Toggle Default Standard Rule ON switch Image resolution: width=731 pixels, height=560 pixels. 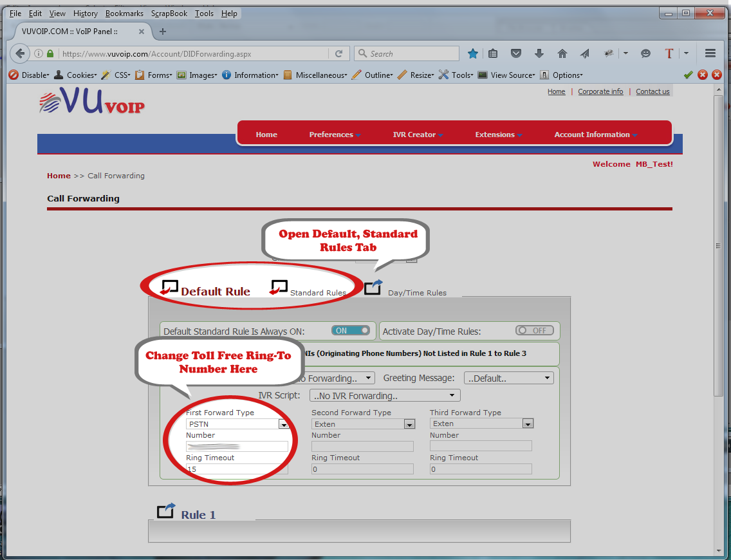[x=351, y=331]
